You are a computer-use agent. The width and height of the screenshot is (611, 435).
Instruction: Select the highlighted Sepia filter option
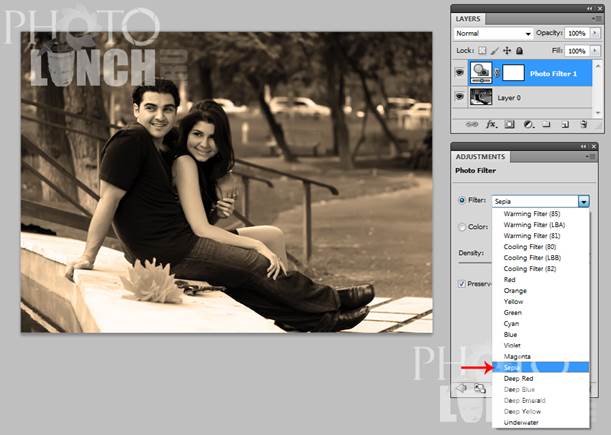540,367
